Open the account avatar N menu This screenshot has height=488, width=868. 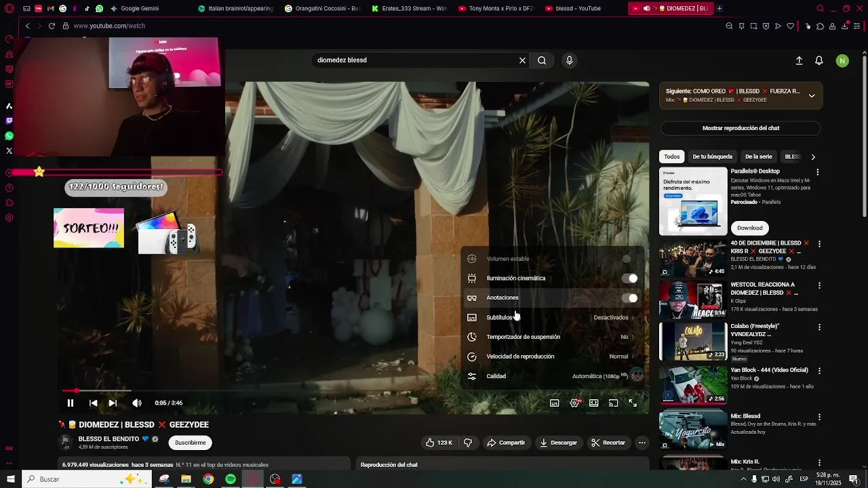tap(842, 61)
